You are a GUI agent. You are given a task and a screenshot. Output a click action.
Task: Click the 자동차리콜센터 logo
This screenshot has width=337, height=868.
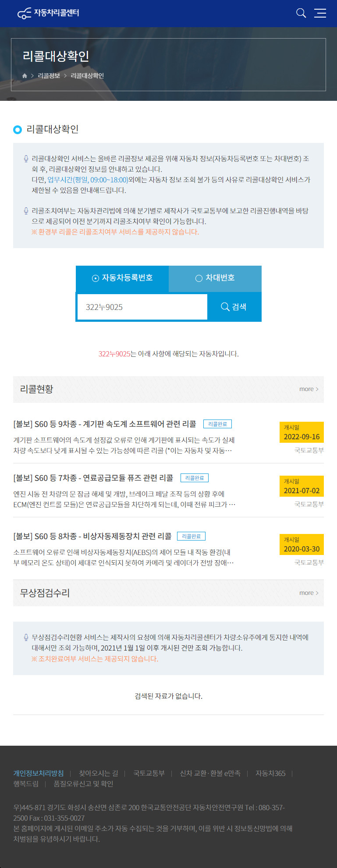click(48, 13)
